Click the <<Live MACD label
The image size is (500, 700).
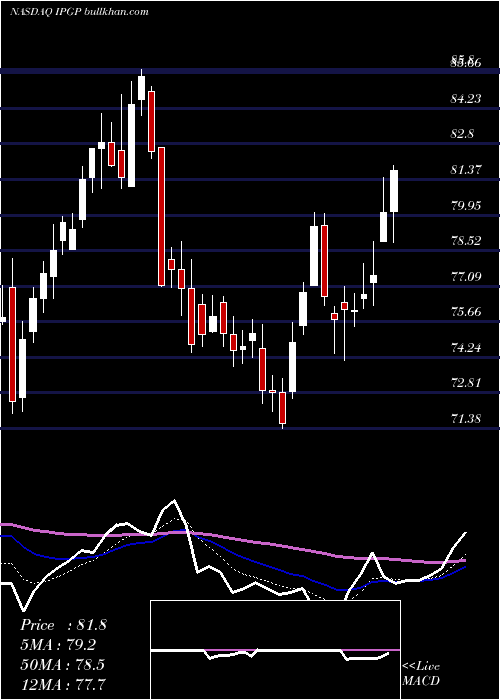point(421,674)
